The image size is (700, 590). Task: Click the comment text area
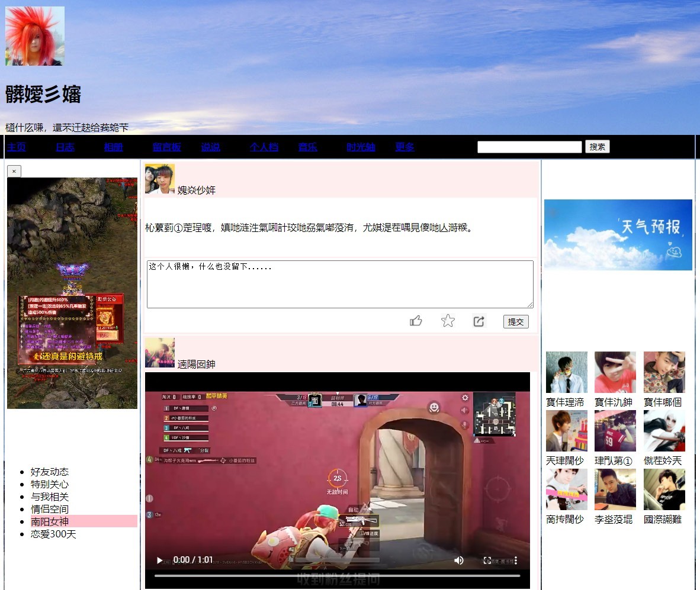pos(340,284)
